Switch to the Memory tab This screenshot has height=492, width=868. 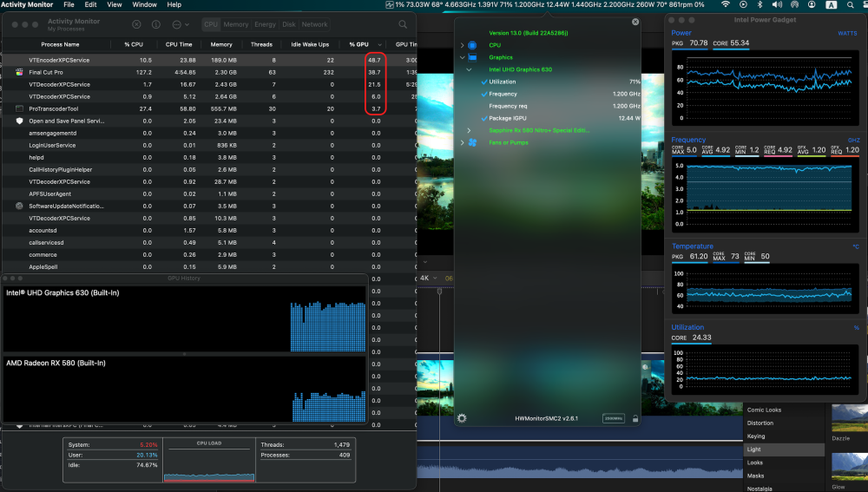pos(236,24)
